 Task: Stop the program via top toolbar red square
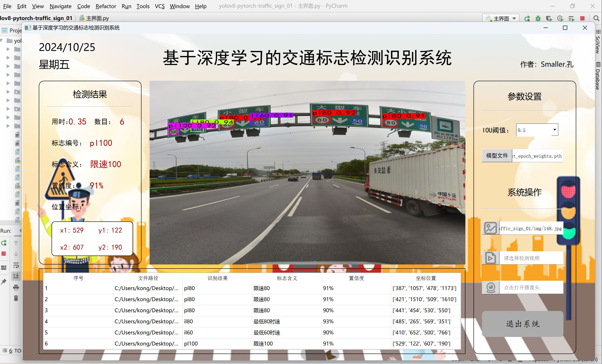[582, 18]
